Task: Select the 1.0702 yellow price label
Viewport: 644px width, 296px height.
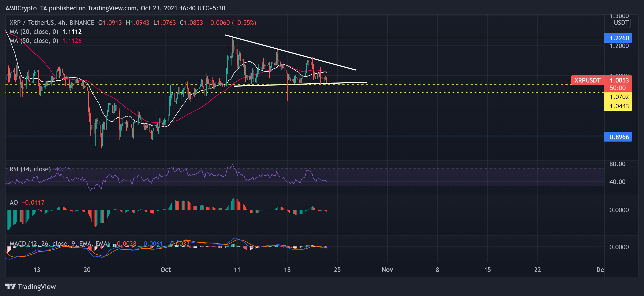Action: coord(618,97)
